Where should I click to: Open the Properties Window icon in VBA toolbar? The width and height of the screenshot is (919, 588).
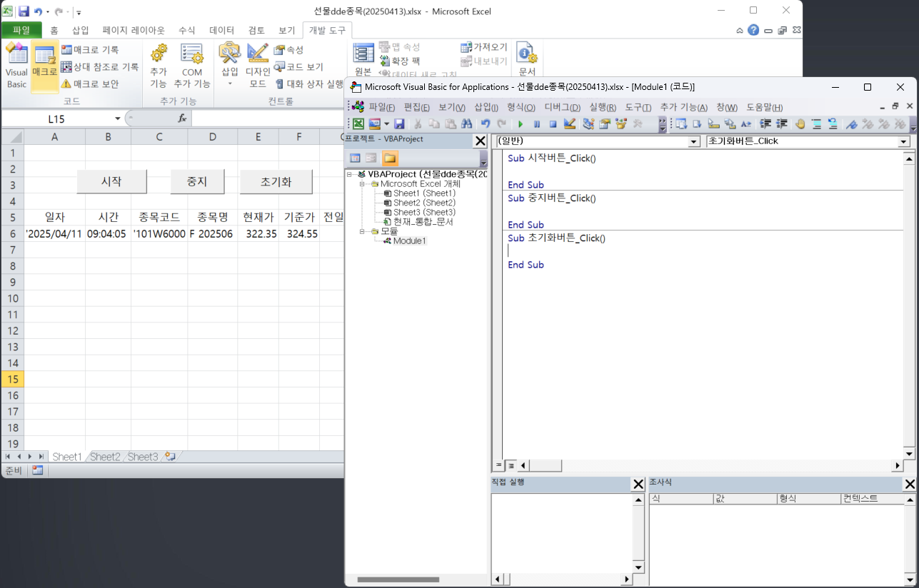pyautogui.click(x=604, y=123)
